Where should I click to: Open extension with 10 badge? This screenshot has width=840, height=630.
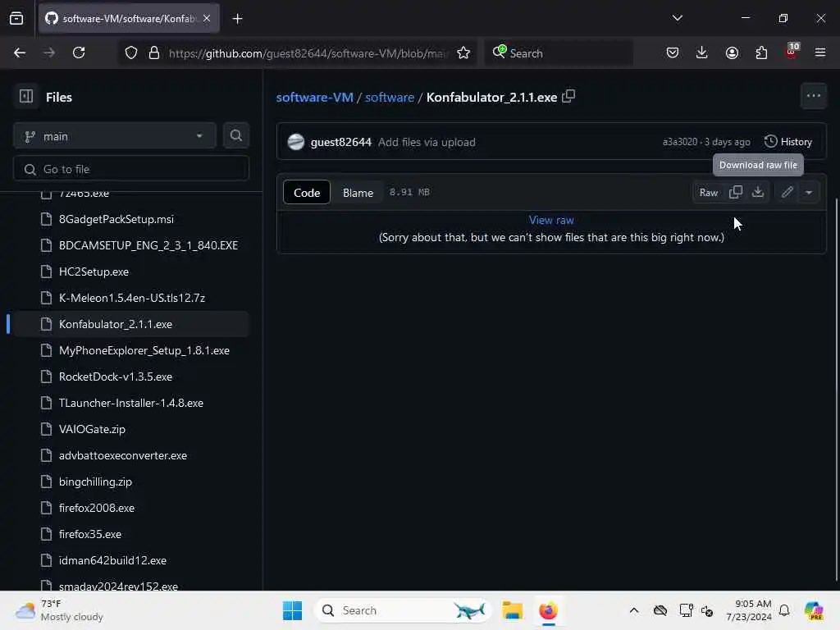coord(792,52)
